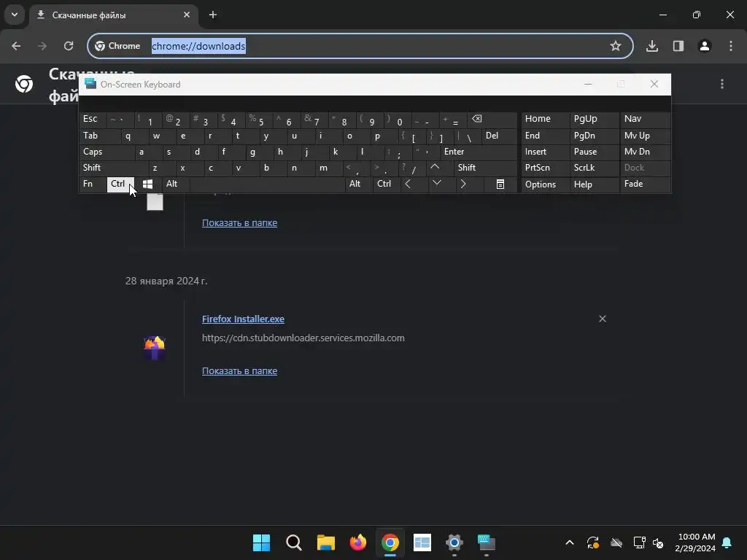Open the Chrome profile avatar
The width and height of the screenshot is (747, 560).
(x=705, y=46)
